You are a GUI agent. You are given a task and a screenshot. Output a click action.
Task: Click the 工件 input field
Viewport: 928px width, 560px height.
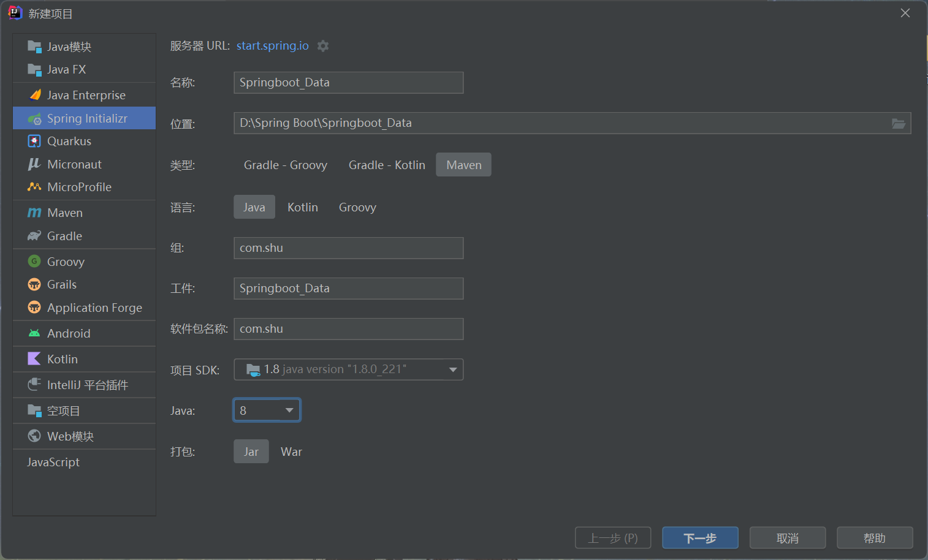click(348, 289)
